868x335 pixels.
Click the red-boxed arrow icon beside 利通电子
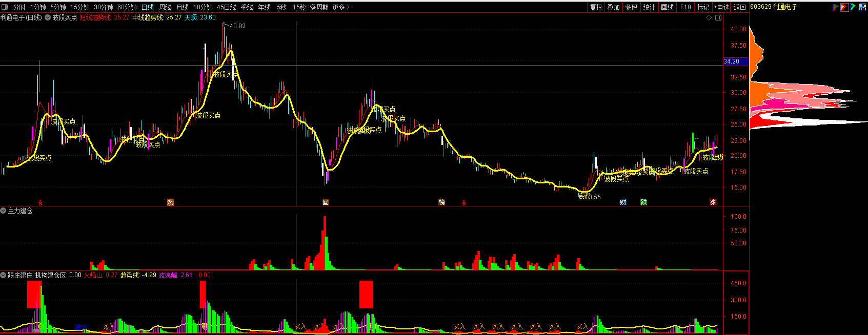844,7
